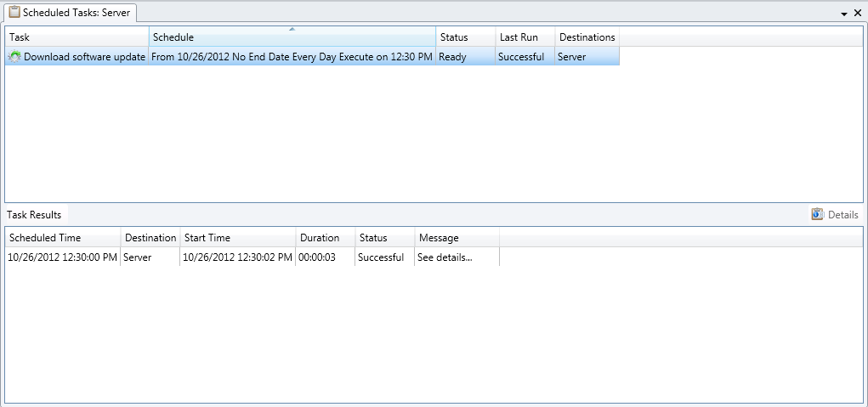Screen dimensions: 868x407
Task: Switch to the Task Results tab
Action: tap(34, 215)
